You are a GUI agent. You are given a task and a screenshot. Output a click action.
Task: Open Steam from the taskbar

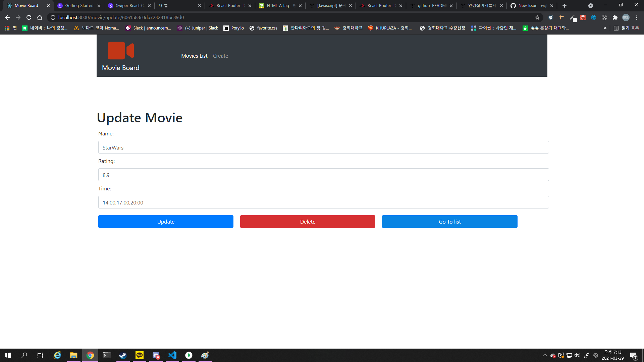coord(123,355)
